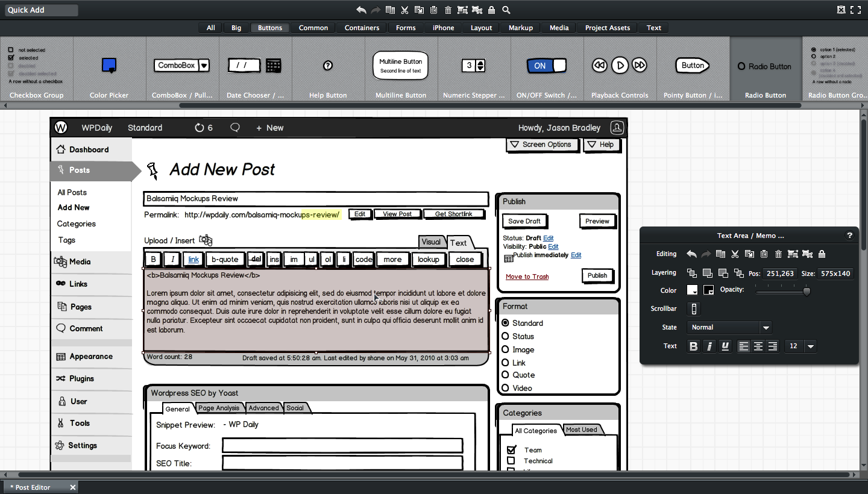The height and width of the screenshot is (494, 868).
Task: Click the undo arrow in the top toolbar
Action: pos(361,10)
